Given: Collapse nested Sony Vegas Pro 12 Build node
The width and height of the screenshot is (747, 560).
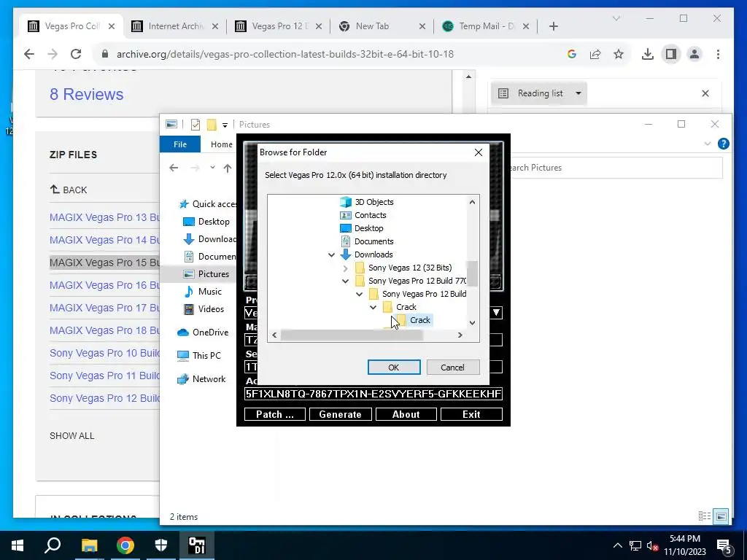Looking at the screenshot, I should pos(359,295).
